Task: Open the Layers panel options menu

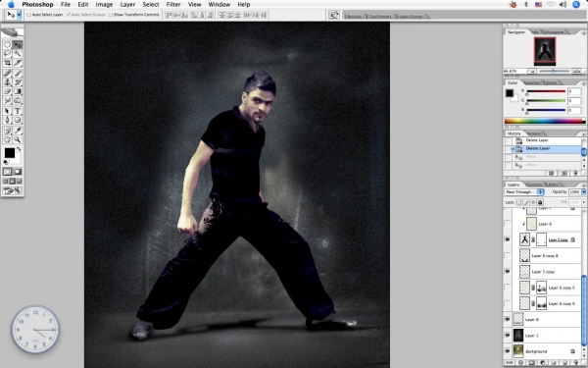Action: (x=583, y=184)
